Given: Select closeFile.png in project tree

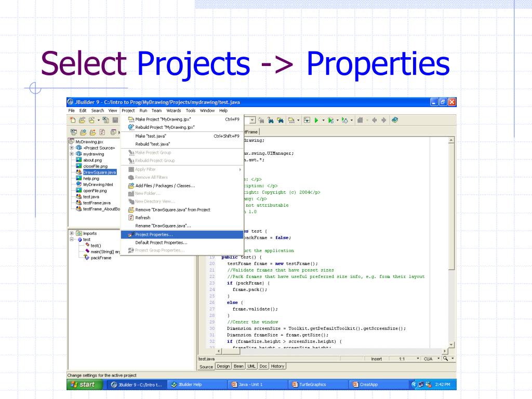Looking at the screenshot, I should tap(96, 166).
